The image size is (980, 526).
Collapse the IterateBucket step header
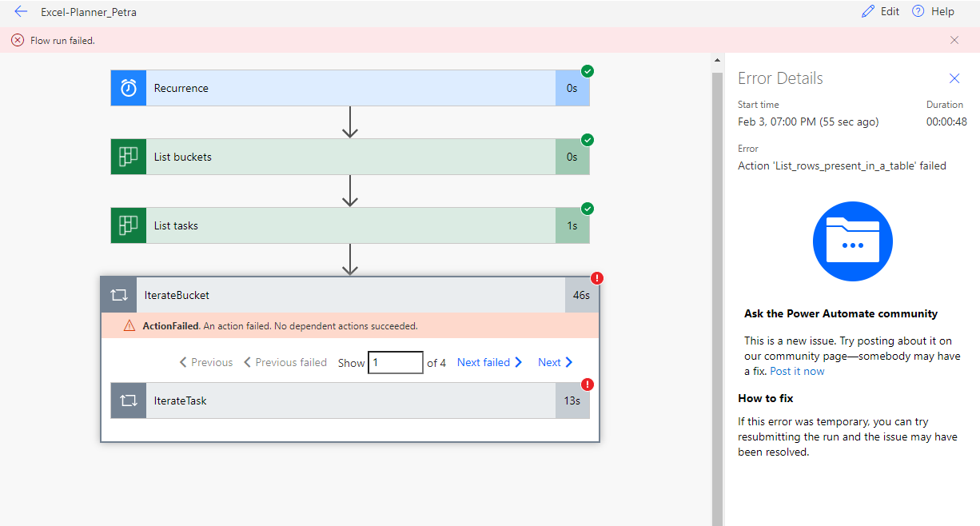pos(350,295)
